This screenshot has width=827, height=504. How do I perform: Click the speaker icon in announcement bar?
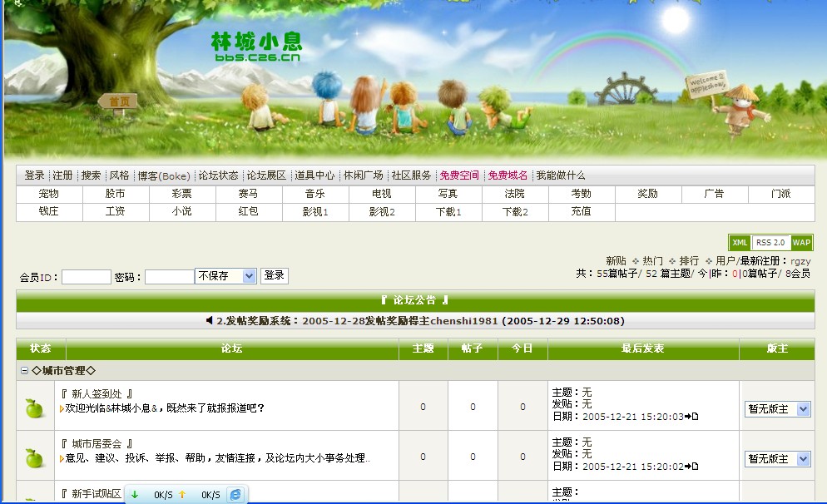coord(210,321)
